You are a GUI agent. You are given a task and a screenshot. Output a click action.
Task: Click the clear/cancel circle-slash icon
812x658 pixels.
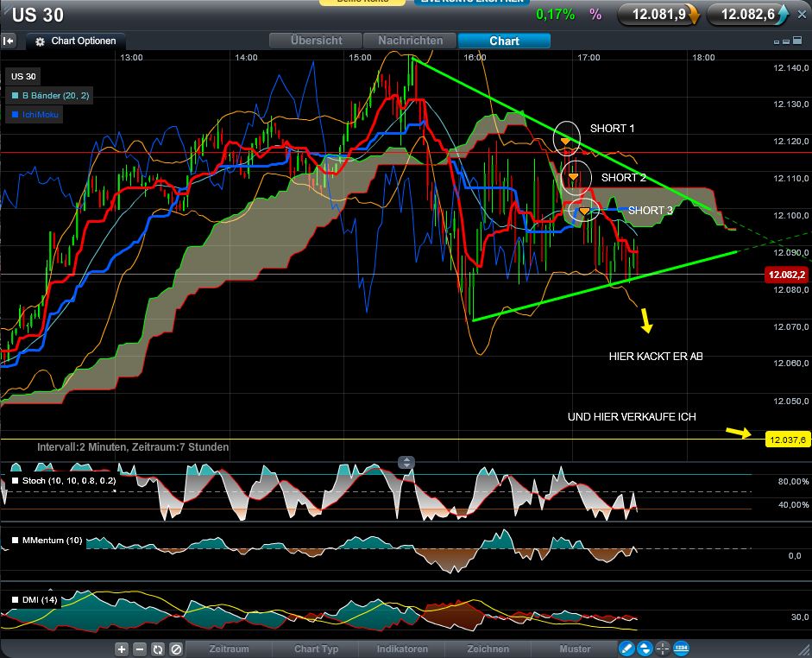[x=176, y=649]
